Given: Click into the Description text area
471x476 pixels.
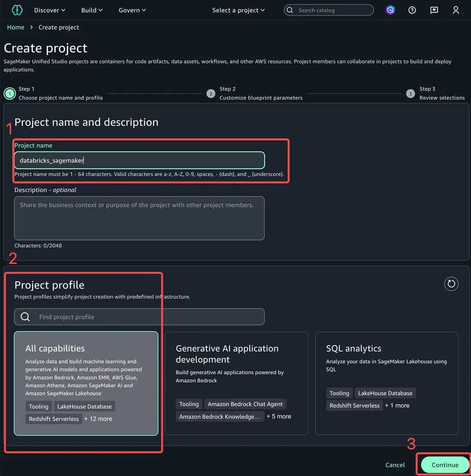Looking at the screenshot, I should click(139, 218).
